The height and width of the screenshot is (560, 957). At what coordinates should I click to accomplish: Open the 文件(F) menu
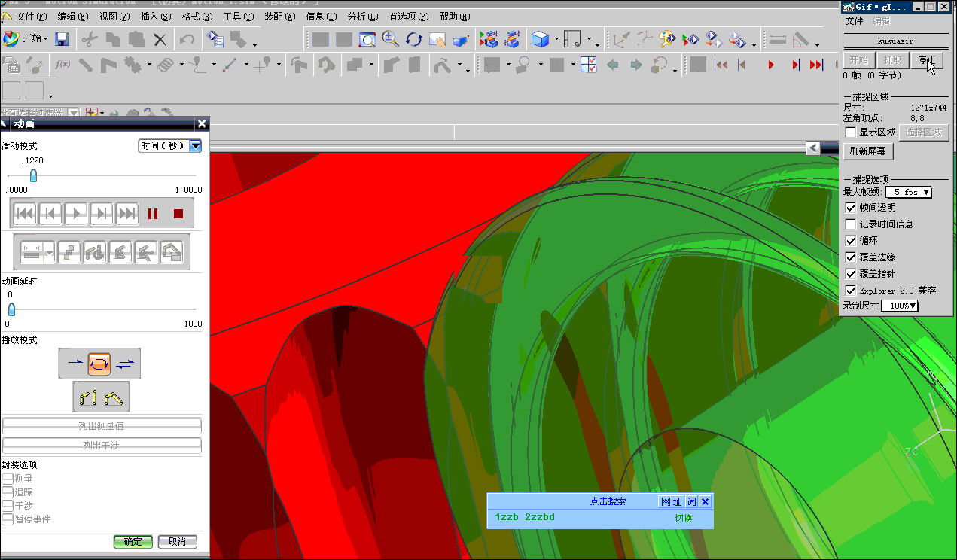click(31, 17)
